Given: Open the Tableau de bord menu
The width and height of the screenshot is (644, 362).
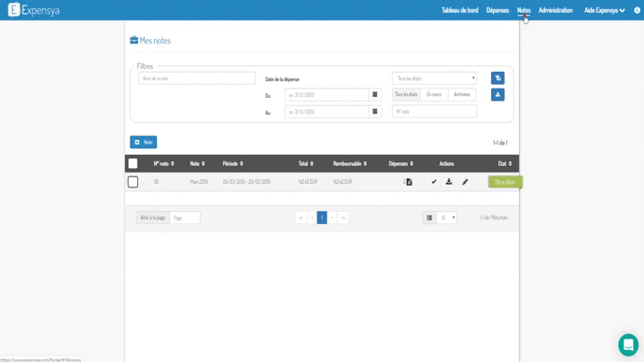Looking at the screenshot, I should (x=459, y=10).
